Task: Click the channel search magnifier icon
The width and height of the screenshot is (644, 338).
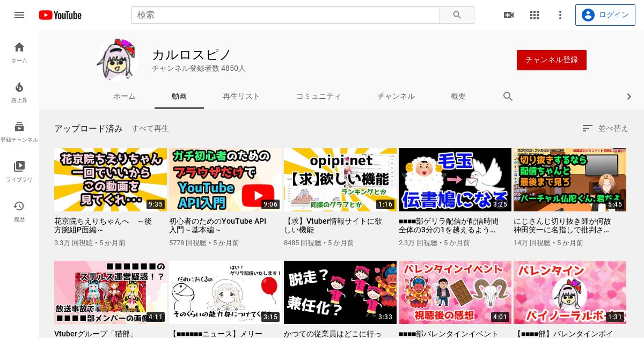Action: (508, 97)
